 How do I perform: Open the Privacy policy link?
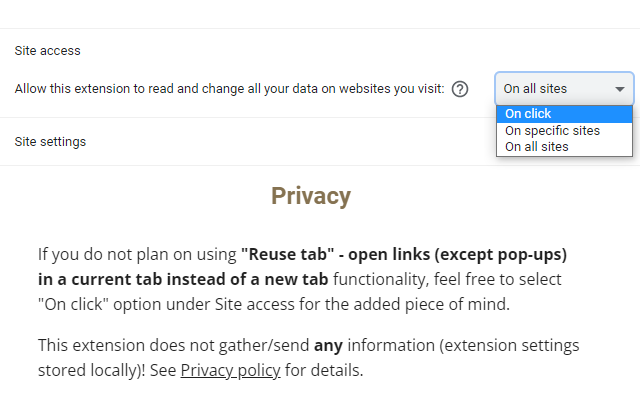pyautogui.click(x=232, y=371)
